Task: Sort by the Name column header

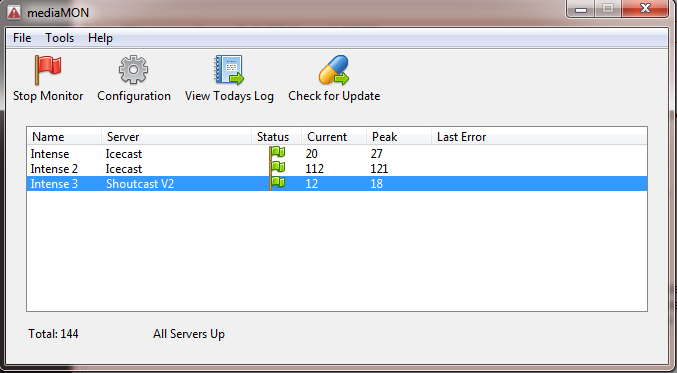Action: tap(64, 137)
